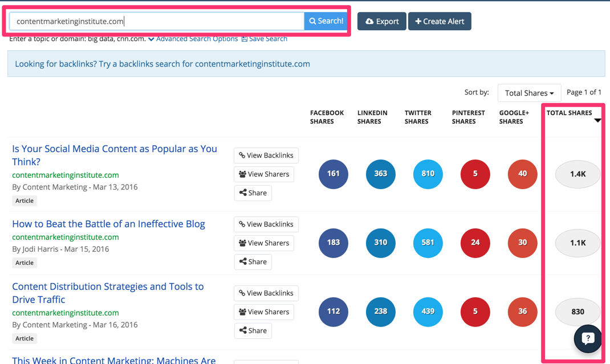Open the Total Shares sort dropdown

[529, 93]
